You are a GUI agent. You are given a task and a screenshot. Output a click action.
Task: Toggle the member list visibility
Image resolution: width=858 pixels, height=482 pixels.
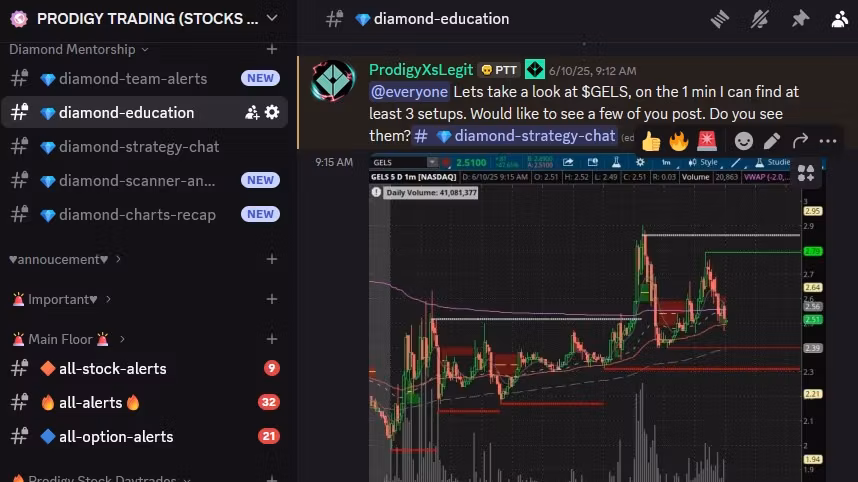pos(839,19)
